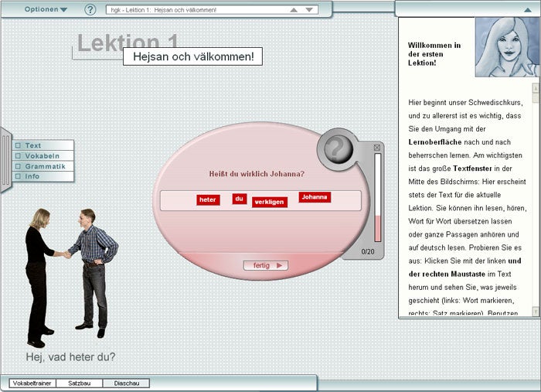541x392 pixels.
Task: Click the caption 'Hej, vad heter du?'
Action: click(x=71, y=356)
